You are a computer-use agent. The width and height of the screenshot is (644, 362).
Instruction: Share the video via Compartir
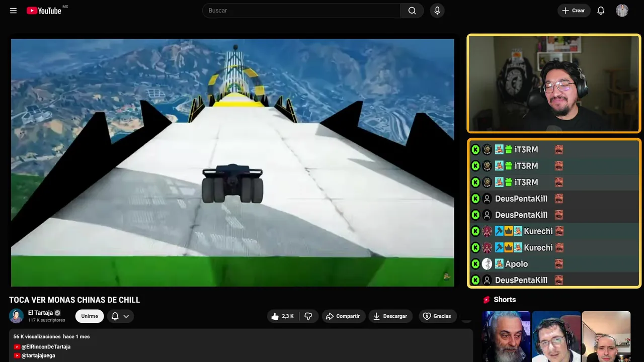click(x=344, y=316)
